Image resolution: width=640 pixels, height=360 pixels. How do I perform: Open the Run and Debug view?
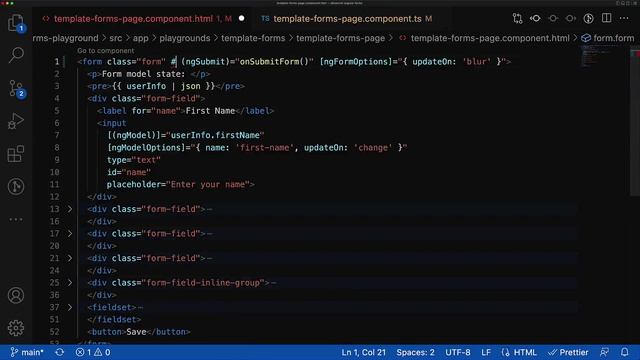16,121
